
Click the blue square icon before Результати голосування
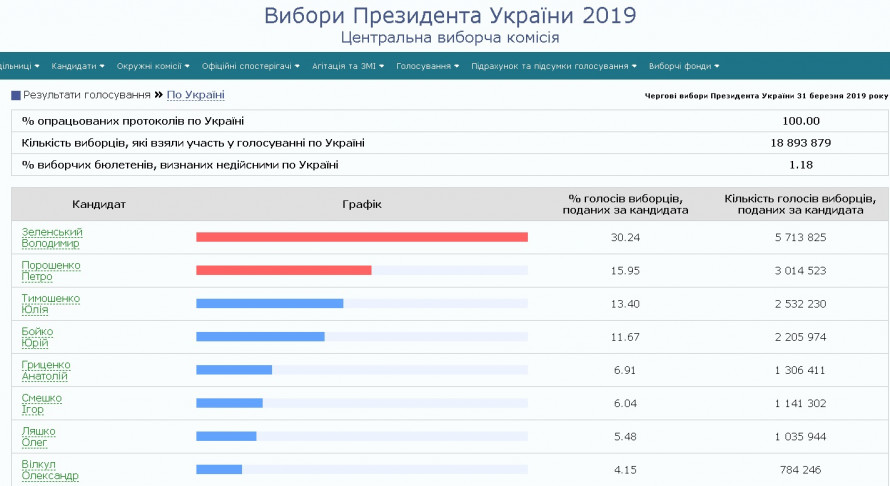point(16,96)
